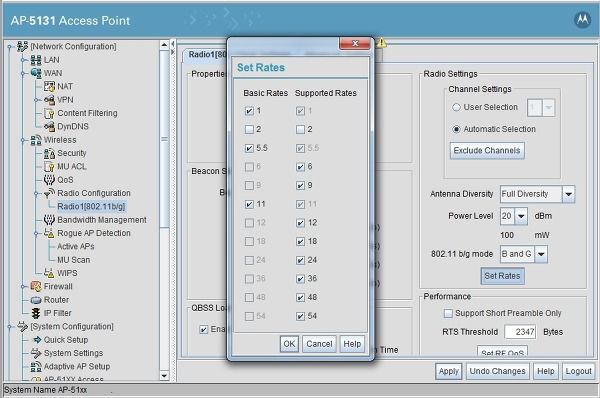Click the WAN globe icon
Viewport: 600px width, 398px height.
[x=36, y=73]
